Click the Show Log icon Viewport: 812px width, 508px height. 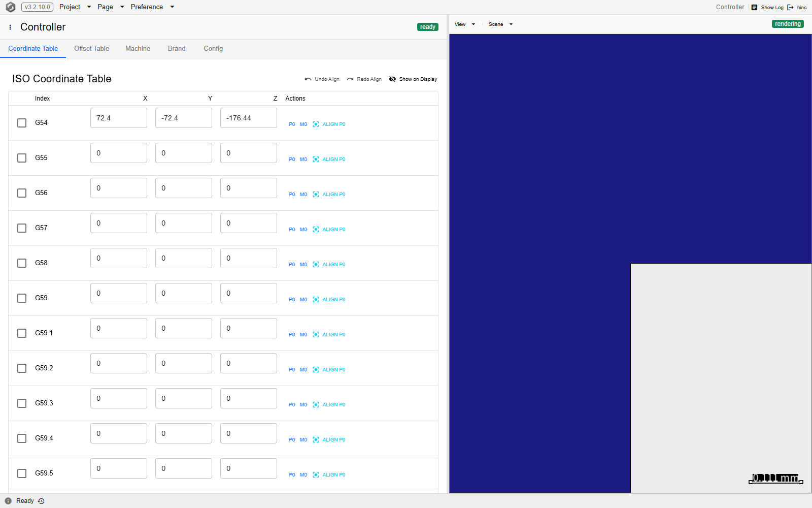(x=754, y=7)
